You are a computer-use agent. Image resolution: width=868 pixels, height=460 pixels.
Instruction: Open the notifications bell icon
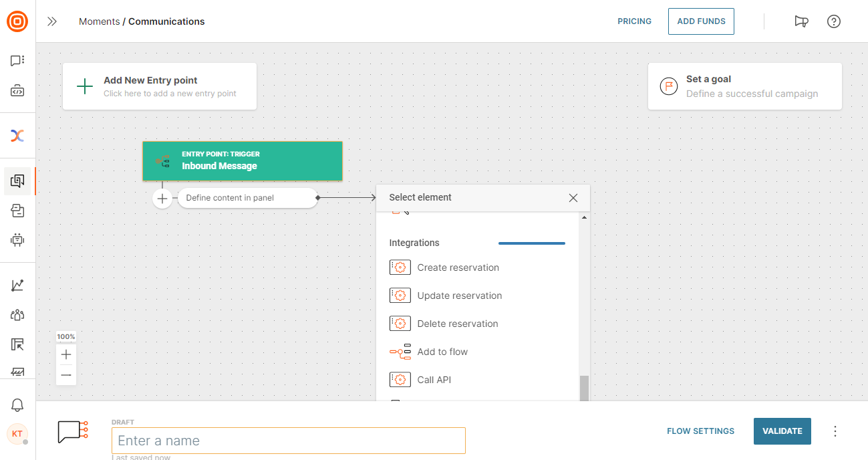tap(17, 405)
